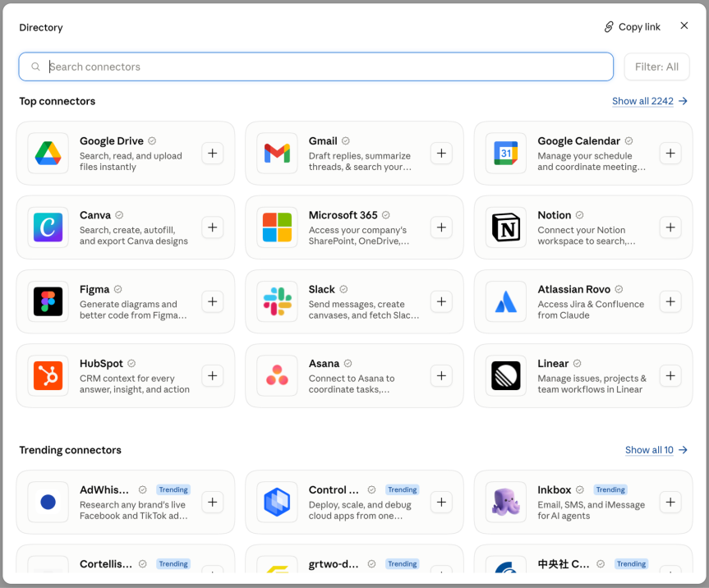Image resolution: width=709 pixels, height=588 pixels.
Task: Click the Canva logo icon
Action: coord(48,227)
